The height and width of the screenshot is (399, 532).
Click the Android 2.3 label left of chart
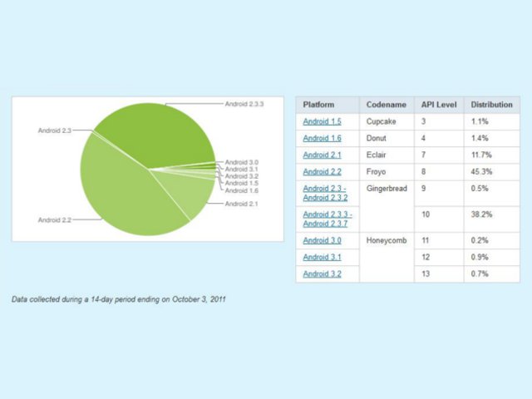pos(55,131)
